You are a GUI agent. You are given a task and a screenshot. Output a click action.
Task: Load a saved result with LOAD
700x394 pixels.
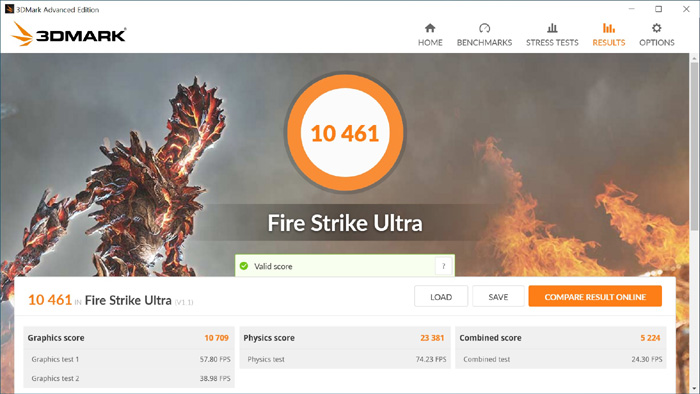(x=441, y=296)
